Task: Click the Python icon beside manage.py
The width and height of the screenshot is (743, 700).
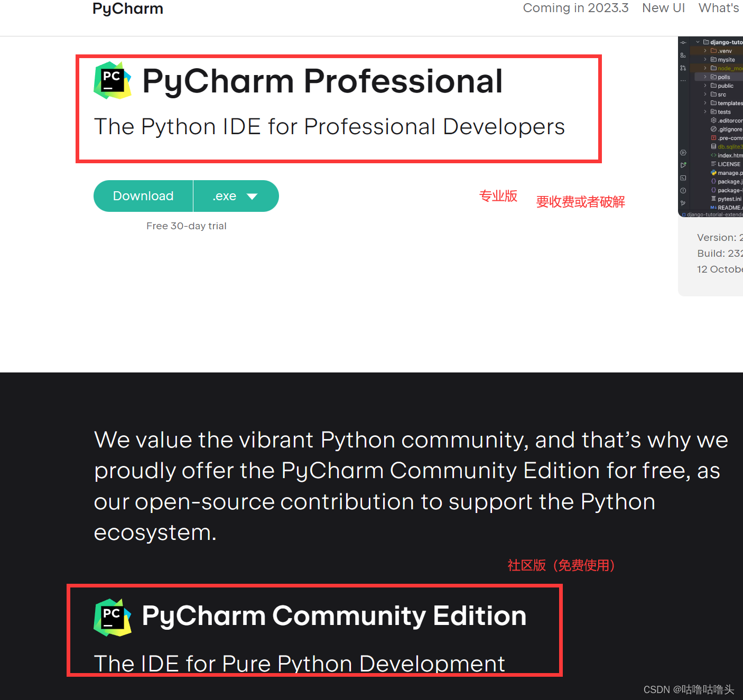Action: pos(713,172)
